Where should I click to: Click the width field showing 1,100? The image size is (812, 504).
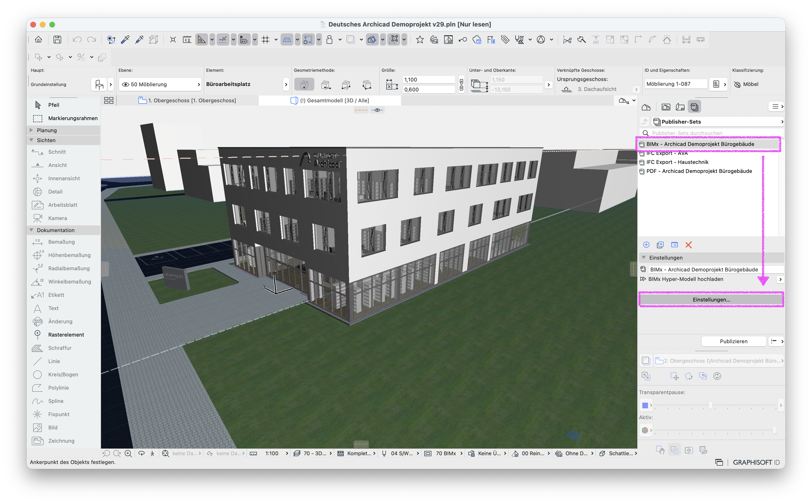429,80
